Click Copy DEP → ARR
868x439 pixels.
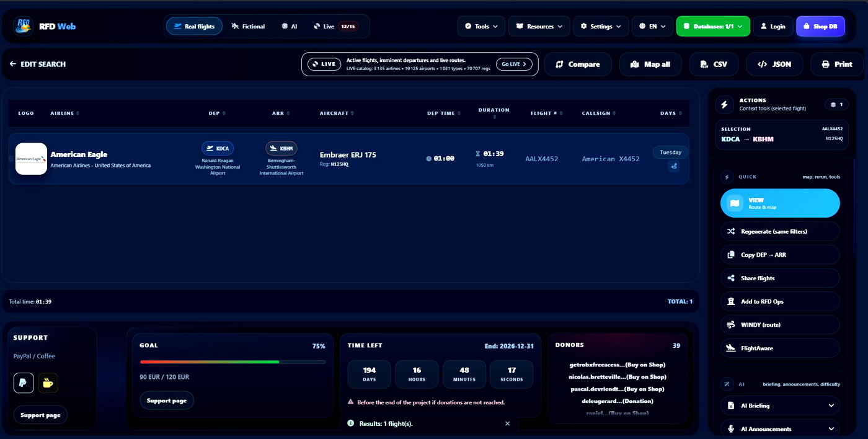pos(780,255)
